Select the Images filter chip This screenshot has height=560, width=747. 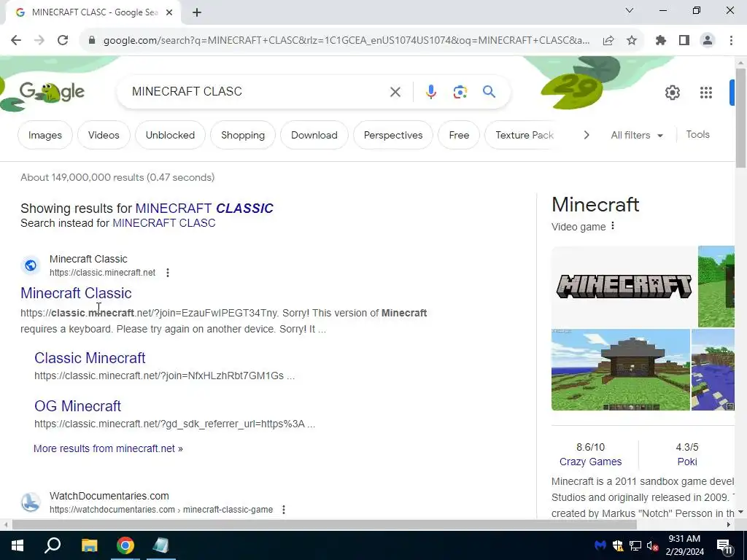pos(45,135)
